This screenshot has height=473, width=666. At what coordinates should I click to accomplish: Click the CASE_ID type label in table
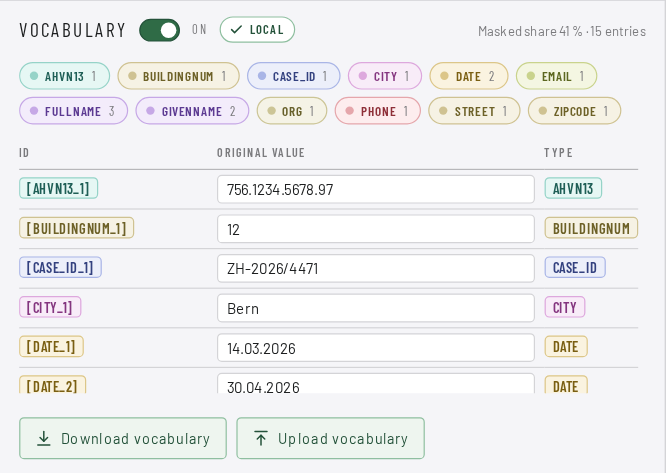coord(575,267)
